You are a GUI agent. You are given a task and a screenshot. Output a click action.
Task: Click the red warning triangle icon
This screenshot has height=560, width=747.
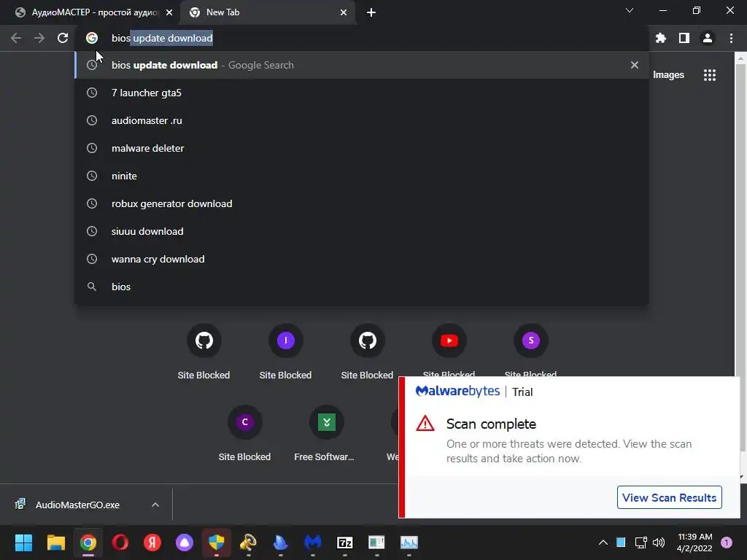[x=425, y=424]
